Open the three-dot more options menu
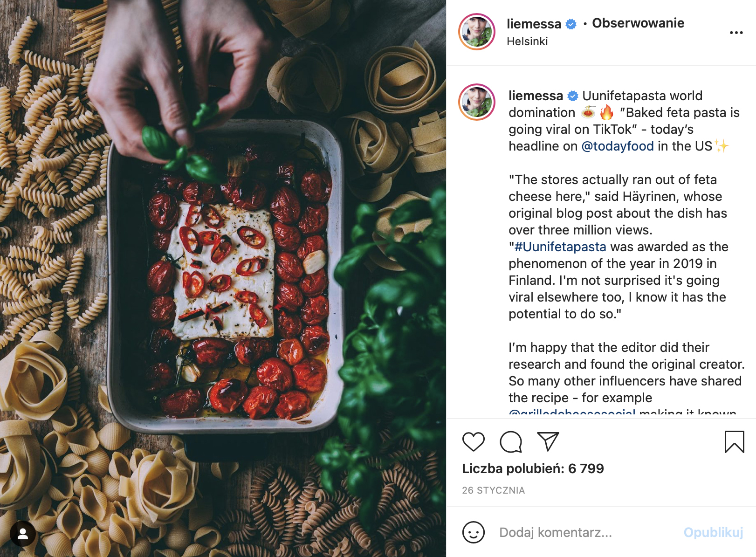The width and height of the screenshot is (756, 557). (736, 33)
